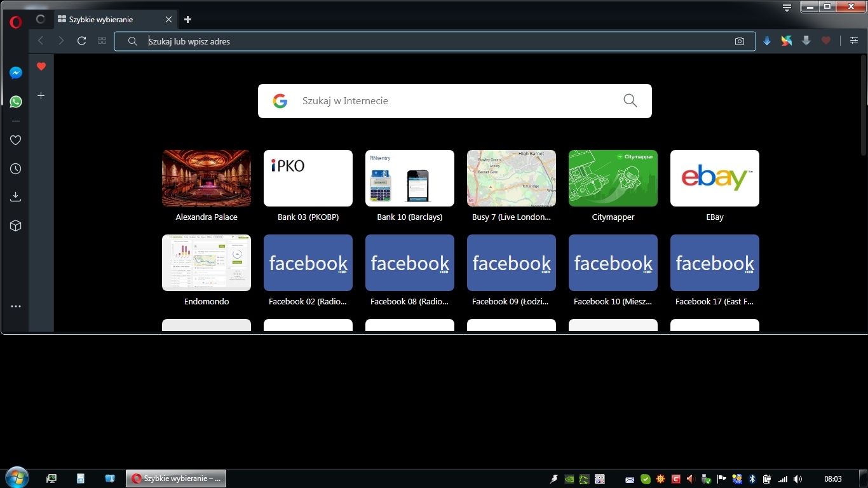Open History clock icon in sidebar

click(16, 169)
